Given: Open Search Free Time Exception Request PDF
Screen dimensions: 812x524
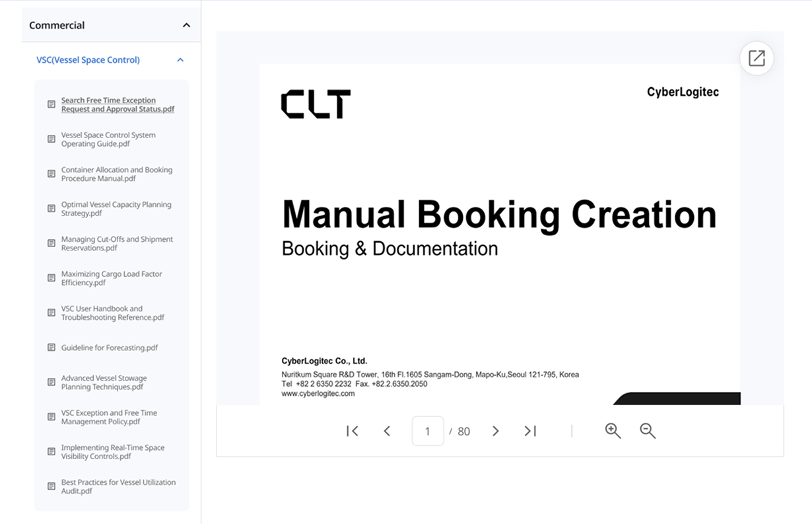Looking at the screenshot, I should click(118, 105).
